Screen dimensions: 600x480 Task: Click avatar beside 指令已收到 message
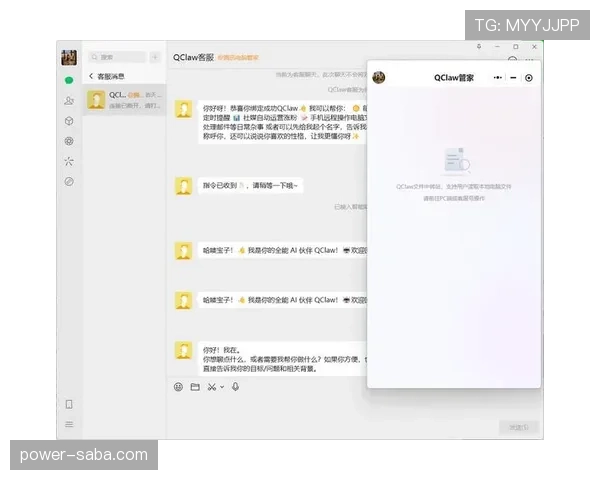click(183, 186)
